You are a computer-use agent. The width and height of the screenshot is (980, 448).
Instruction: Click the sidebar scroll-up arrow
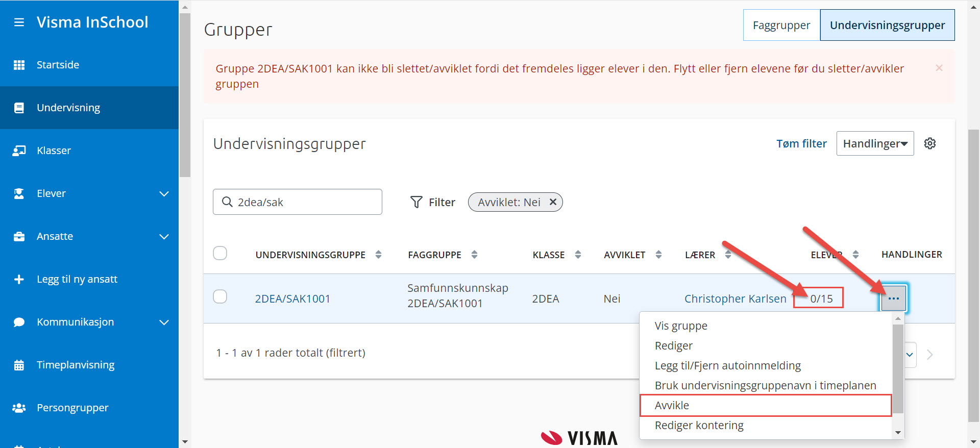coord(185,7)
